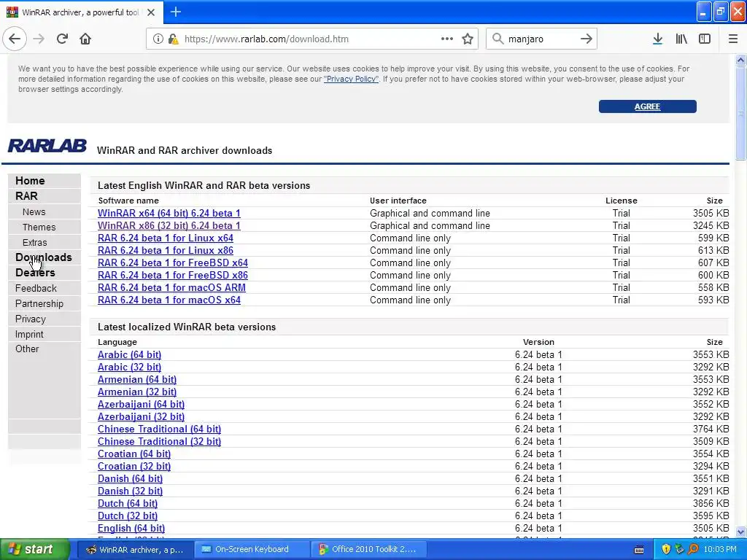Open the magnifier icon in system tray
The width and height of the screenshot is (747, 560).
[x=693, y=549]
